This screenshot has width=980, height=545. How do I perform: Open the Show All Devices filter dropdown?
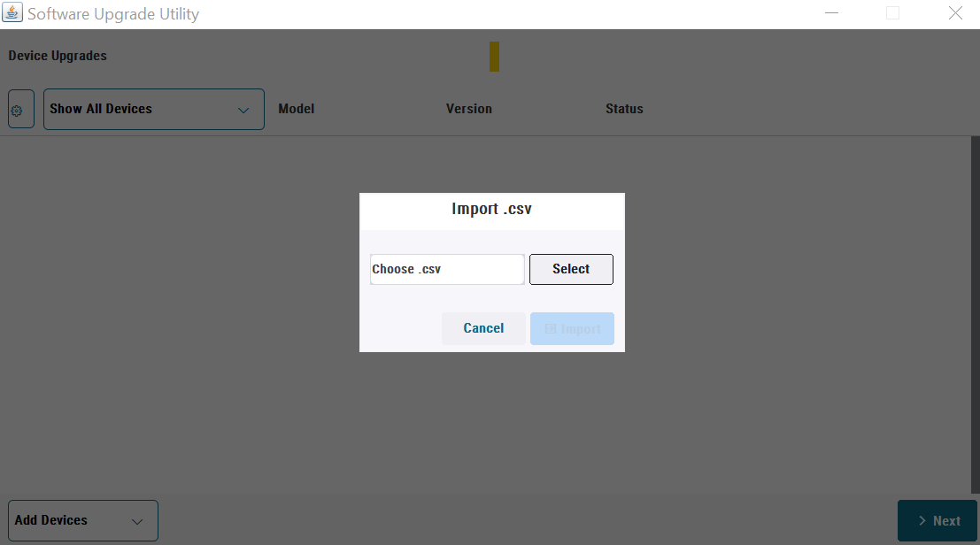154,109
